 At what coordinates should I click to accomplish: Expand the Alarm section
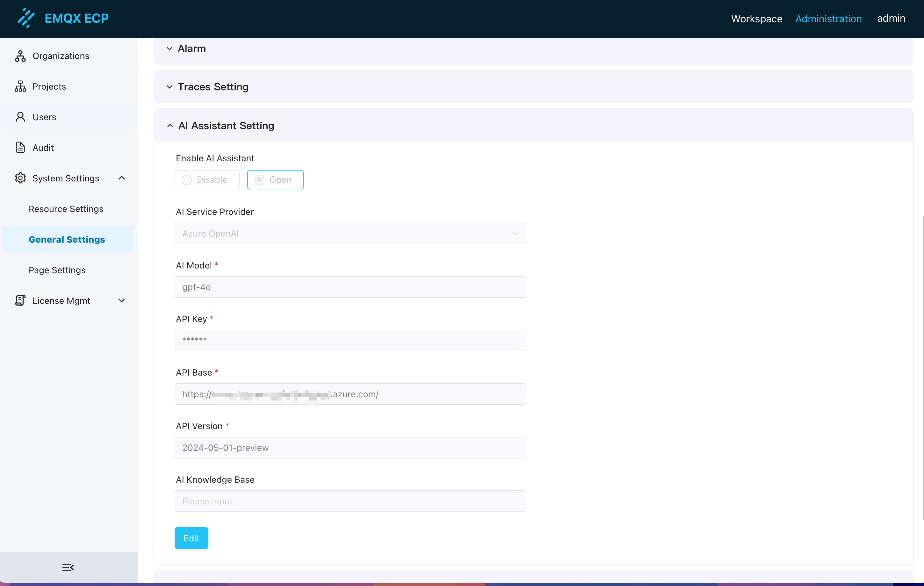[x=191, y=49]
